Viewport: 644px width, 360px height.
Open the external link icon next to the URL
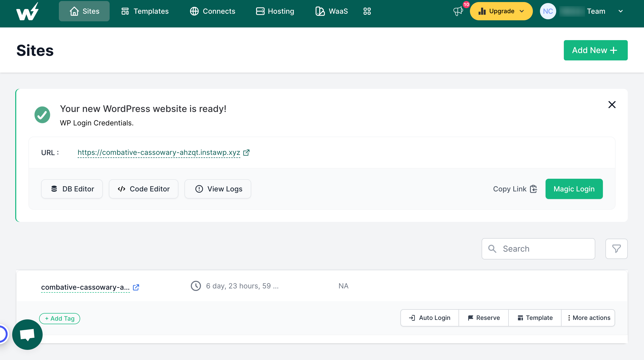click(246, 152)
